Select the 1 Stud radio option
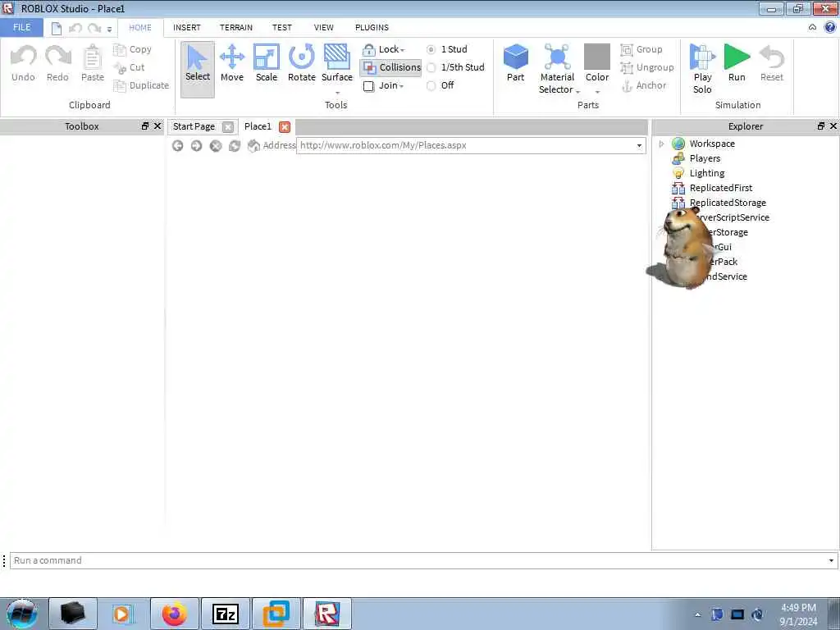Screen dimensions: 840x630 [x=431, y=49]
